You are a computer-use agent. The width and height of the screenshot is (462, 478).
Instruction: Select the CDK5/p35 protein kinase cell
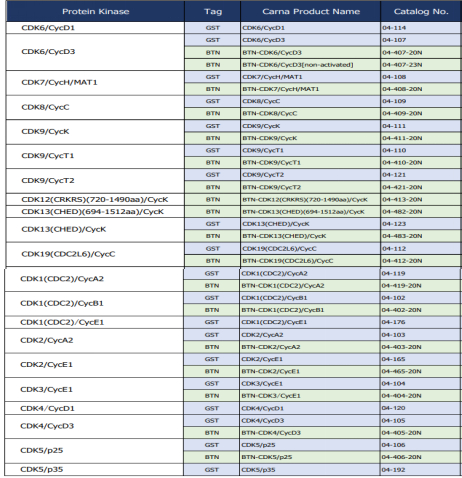click(94, 469)
